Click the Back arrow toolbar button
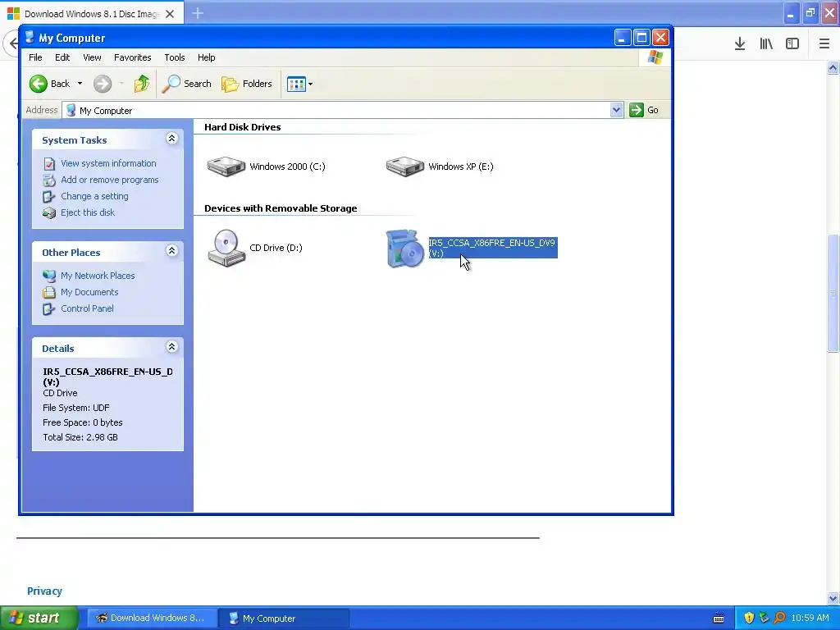Screen dimensions: 840x630 [x=49, y=84]
